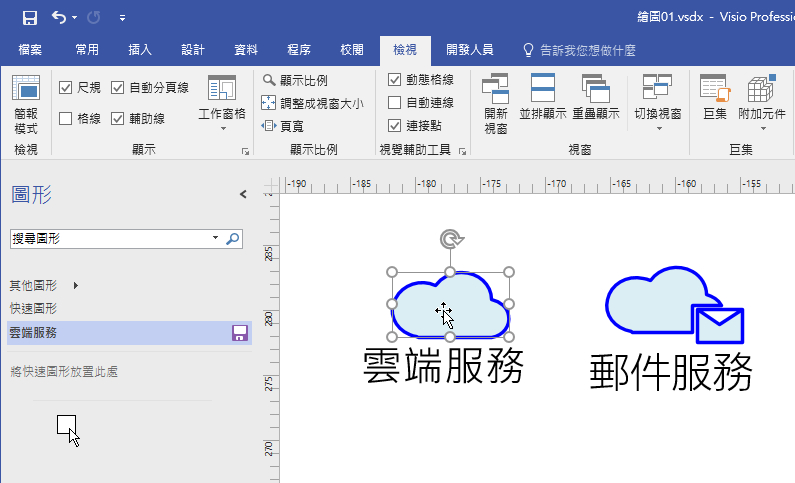The height and width of the screenshot is (483, 795).
Task: Open the 檔案 tab
Action: click(x=30, y=50)
